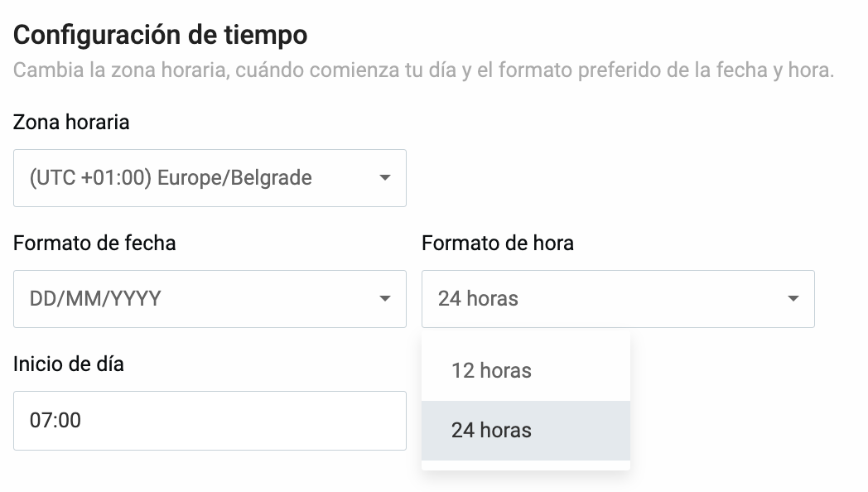Click the time format dropdown arrow
The width and height of the screenshot is (868, 492).
click(x=793, y=299)
